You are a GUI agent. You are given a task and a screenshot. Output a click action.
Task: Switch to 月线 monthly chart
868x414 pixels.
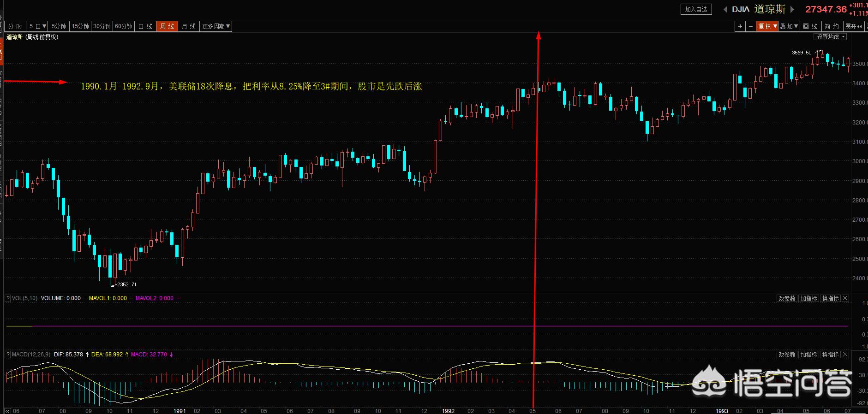pos(189,27)
